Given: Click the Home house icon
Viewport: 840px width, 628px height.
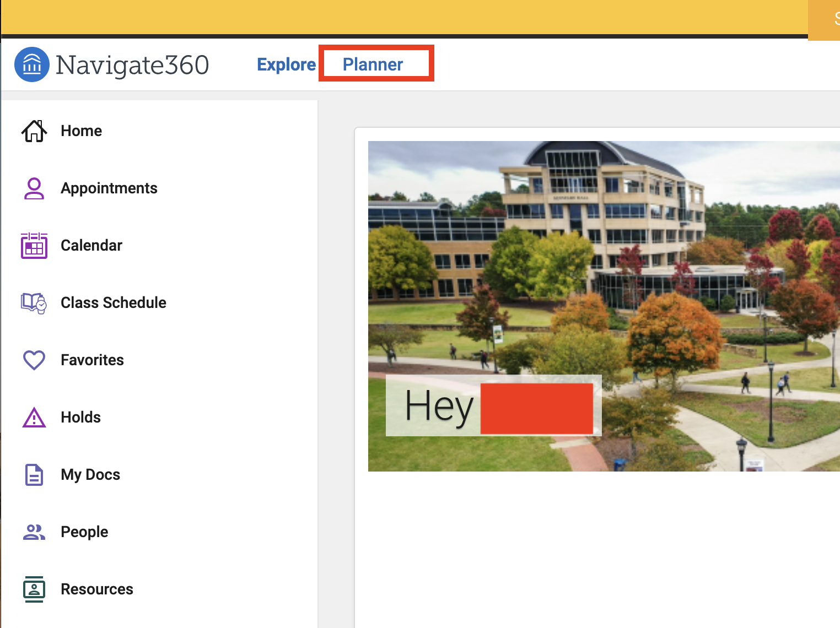Looking at the screenshot, I should (34, 131).
